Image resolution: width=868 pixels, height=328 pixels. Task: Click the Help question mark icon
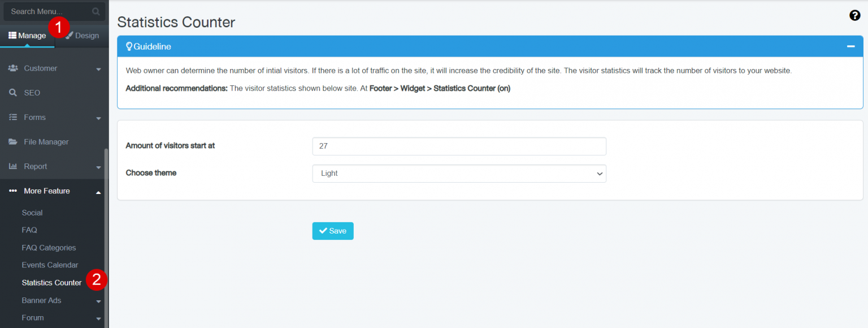854,16
